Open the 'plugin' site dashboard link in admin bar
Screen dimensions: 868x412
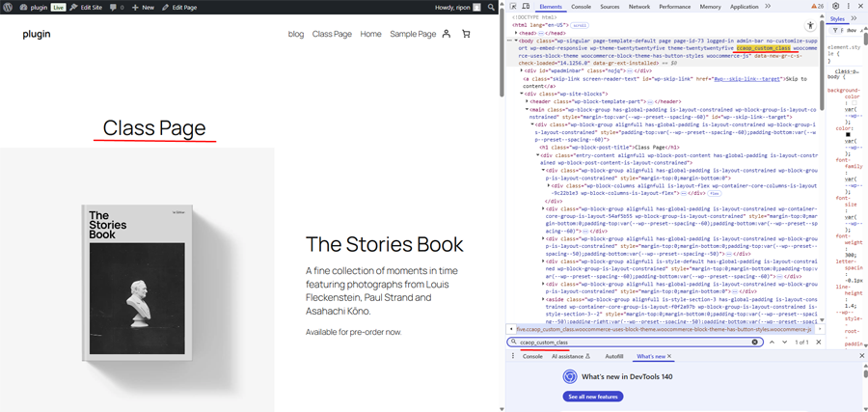click(33, 7)
